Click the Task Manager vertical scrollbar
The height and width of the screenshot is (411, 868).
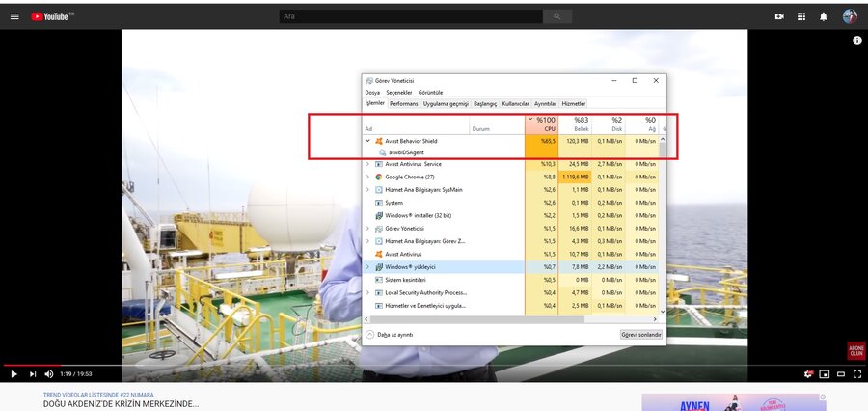pyautogui.click(x=663, y=224)
